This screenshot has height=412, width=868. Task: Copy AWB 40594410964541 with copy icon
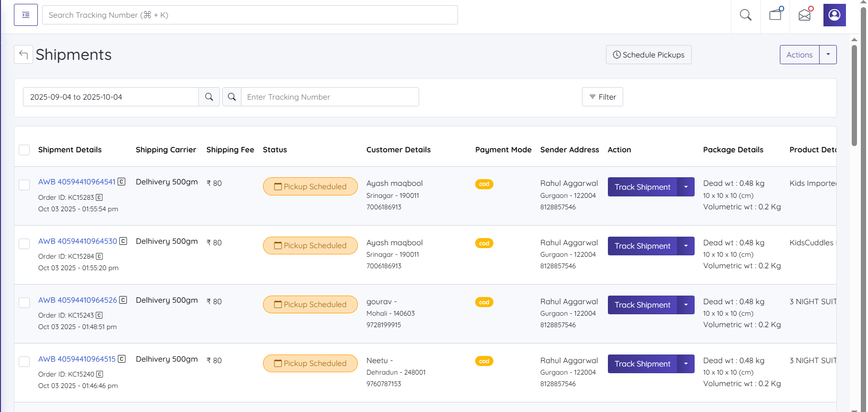click(122, 182)
